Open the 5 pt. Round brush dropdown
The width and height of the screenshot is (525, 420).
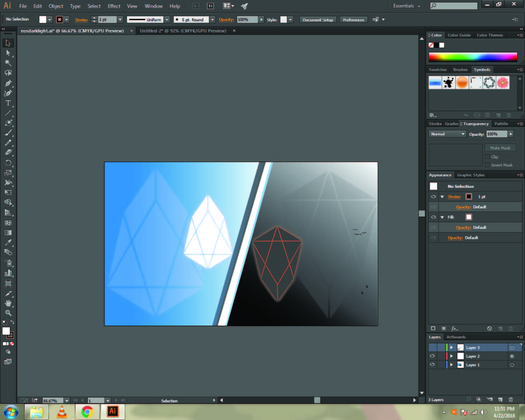pyautogui.click(x=212, y=20)
